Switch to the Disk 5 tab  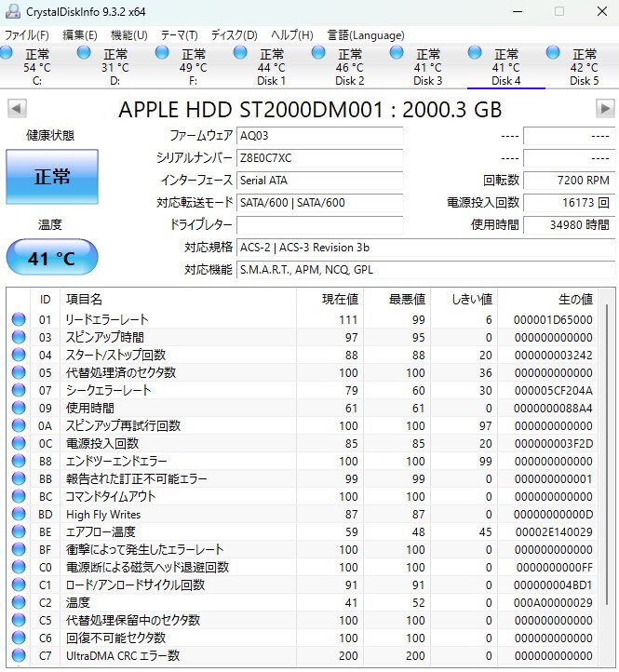[584, 67]
